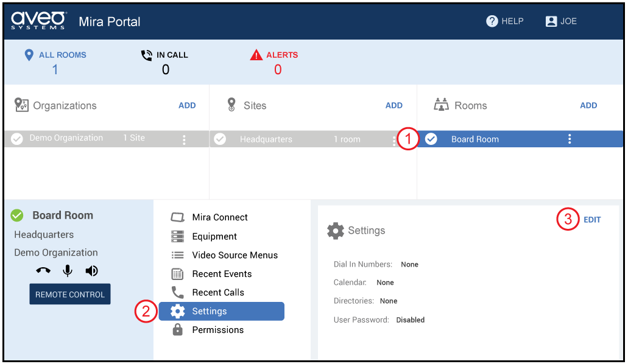Click the Aveo Systems logo

39,21
